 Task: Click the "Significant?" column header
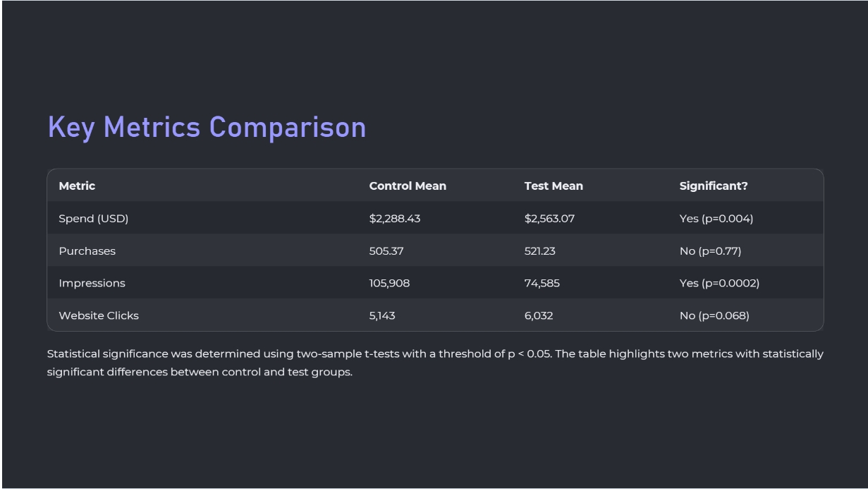pyautogui.click(x=714, y=186)
